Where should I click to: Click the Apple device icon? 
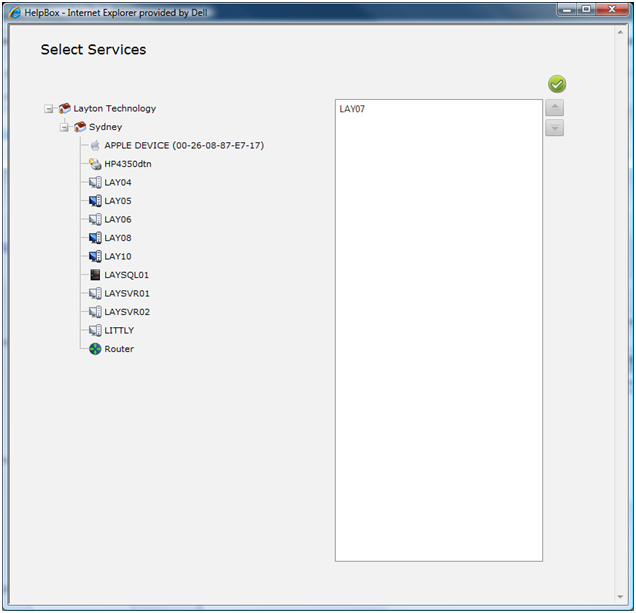[x=95, y=145]
